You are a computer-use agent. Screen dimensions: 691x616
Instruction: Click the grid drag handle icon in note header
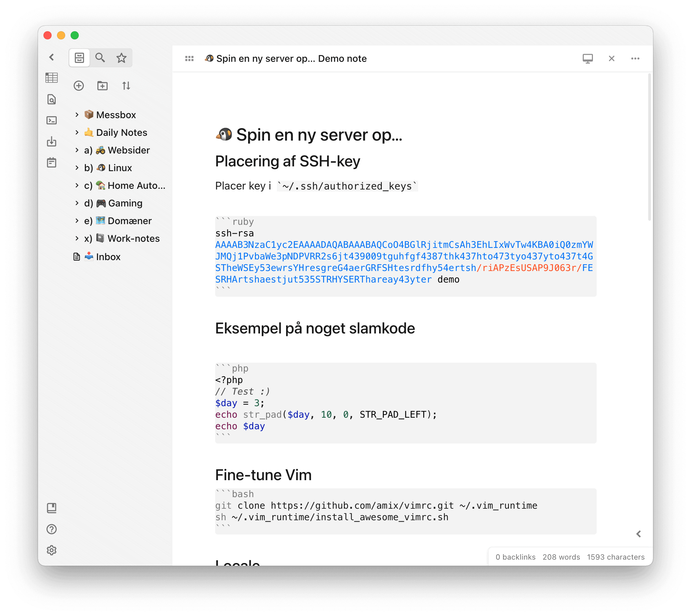[x=189, y=58]
